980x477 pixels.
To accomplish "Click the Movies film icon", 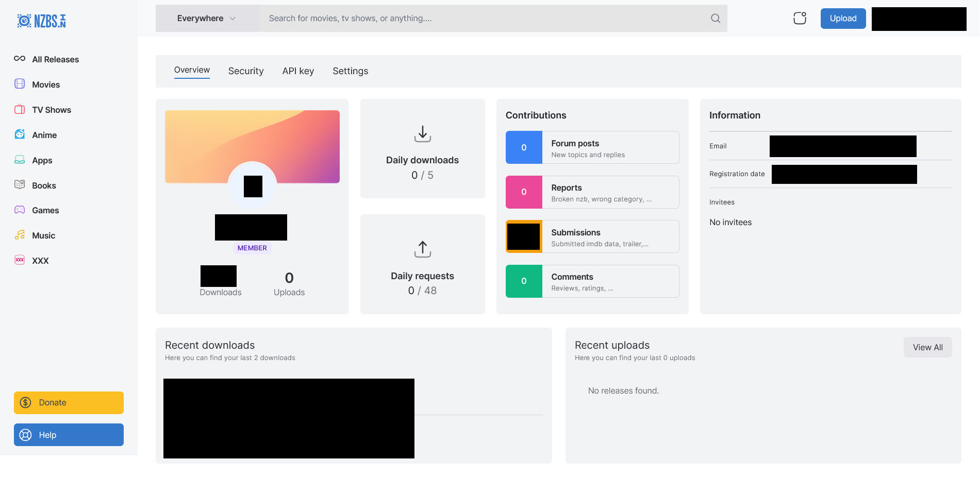I will pyautogui.click(x=20, y=84).
